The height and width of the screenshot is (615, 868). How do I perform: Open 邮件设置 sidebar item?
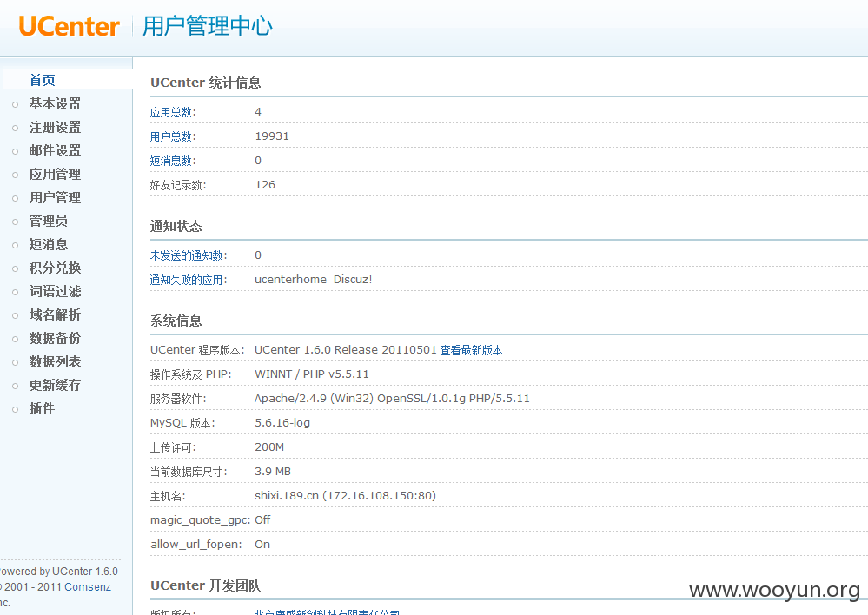tap(55, 150)
